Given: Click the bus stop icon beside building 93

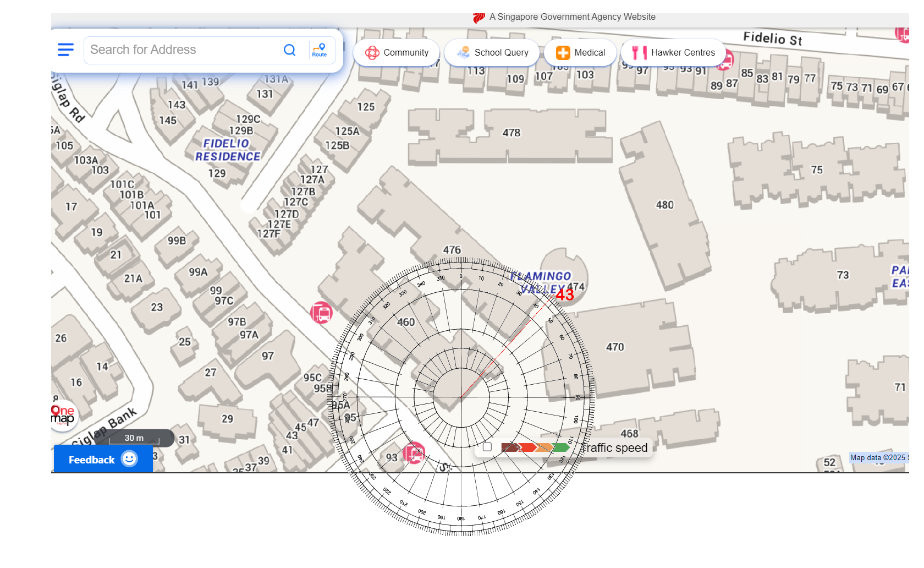Looking at the screenshot, I should (x=414, y=453).
